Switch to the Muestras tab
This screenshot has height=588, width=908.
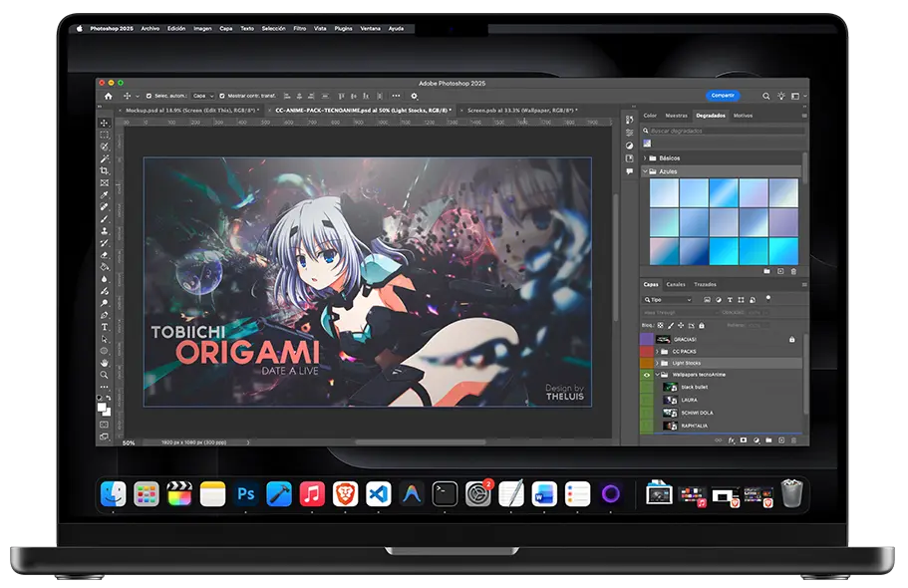tap(677, 116)
